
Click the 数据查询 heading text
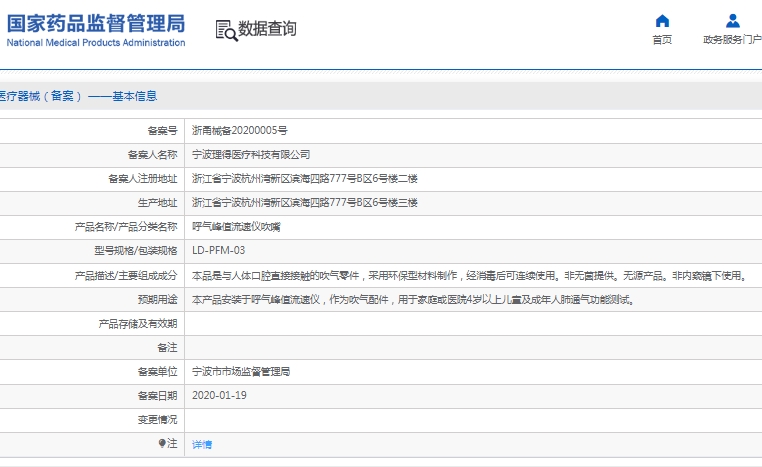point(267,29)
